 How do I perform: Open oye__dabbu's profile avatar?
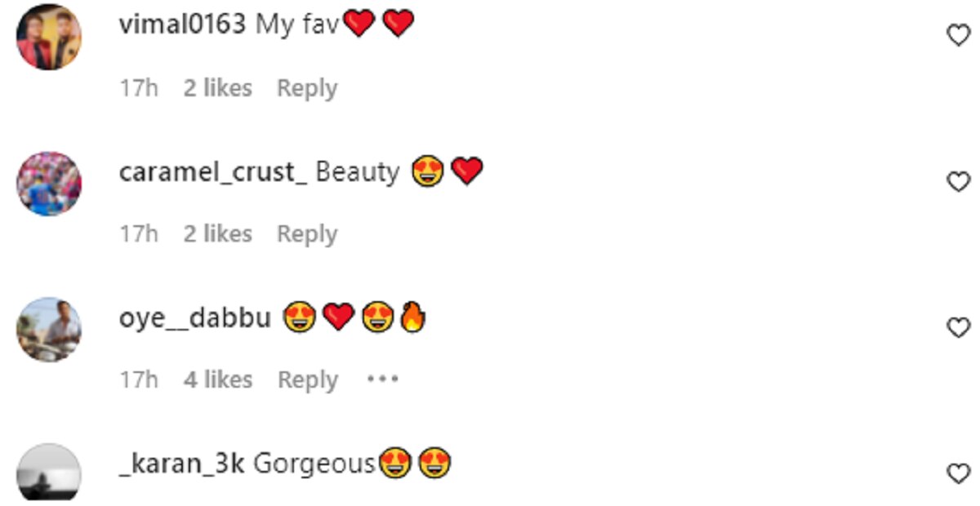tap(49, 330)
